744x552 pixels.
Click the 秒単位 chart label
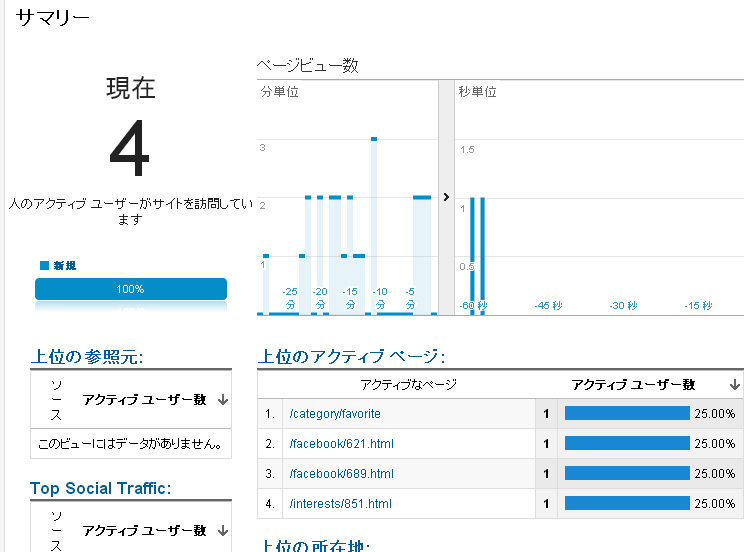[477, 92]
